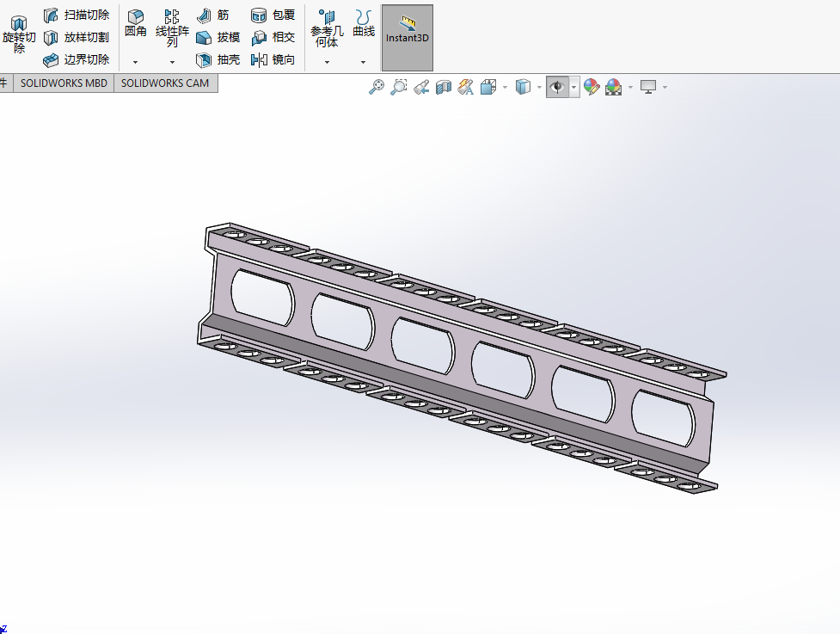Select the Lofted Cut (放样切割) tool
Image resolution: width=840 pixels, height=634 pixels.
click(x=77, y=38)
